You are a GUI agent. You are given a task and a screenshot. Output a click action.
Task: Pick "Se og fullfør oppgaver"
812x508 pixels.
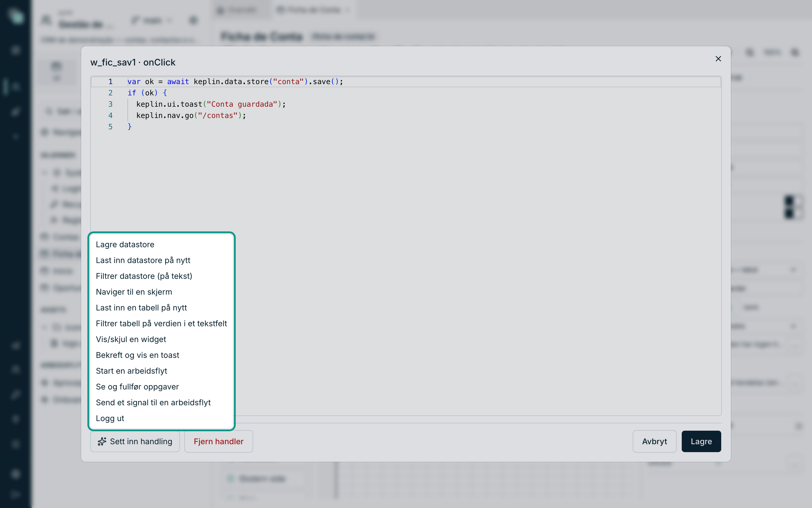[x=161, y=386]
